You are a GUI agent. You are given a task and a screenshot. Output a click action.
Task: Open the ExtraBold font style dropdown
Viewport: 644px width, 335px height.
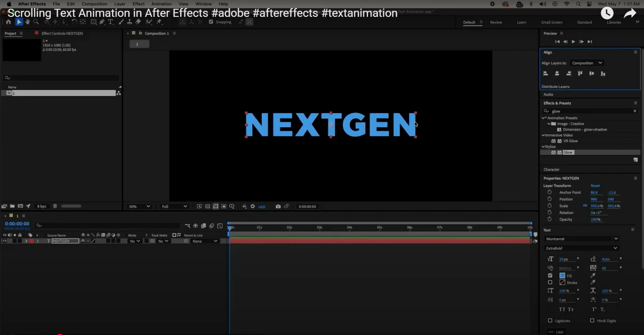tap(581, 248)
